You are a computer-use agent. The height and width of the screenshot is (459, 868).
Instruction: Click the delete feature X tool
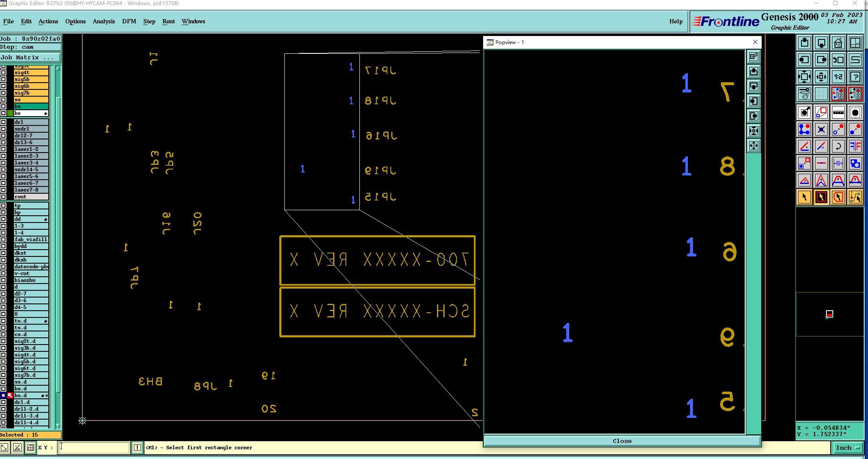[x=821, y=130]
